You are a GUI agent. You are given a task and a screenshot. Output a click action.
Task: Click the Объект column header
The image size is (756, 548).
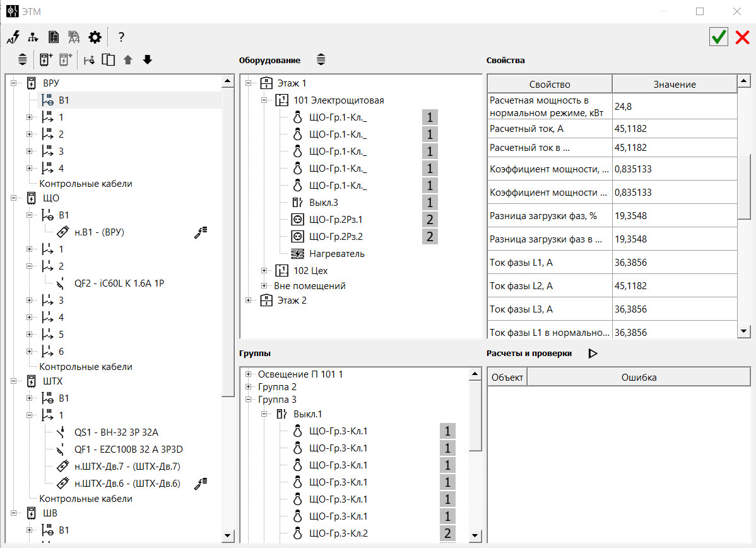tap(507, 378)
